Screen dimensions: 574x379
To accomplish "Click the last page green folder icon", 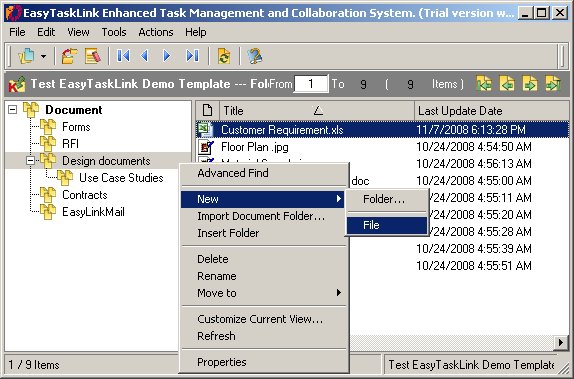I will pyautogui.click(x=553, y=84).
